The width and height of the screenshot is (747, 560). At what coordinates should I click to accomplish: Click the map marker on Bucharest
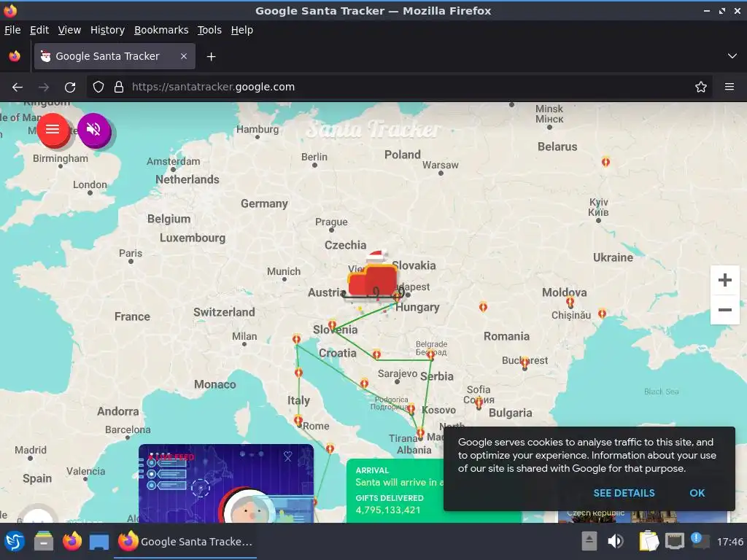click(x=525, y=362)
